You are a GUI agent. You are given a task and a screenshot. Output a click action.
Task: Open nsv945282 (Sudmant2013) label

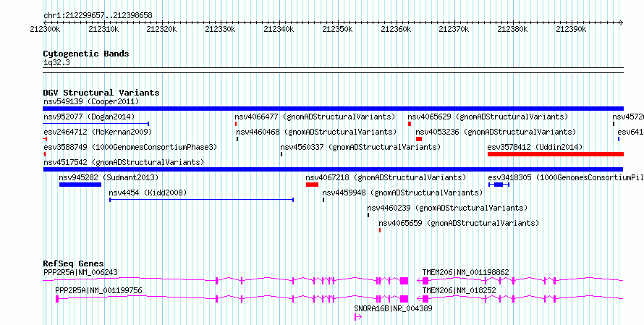pyautogui.click(x=109, y=177)
